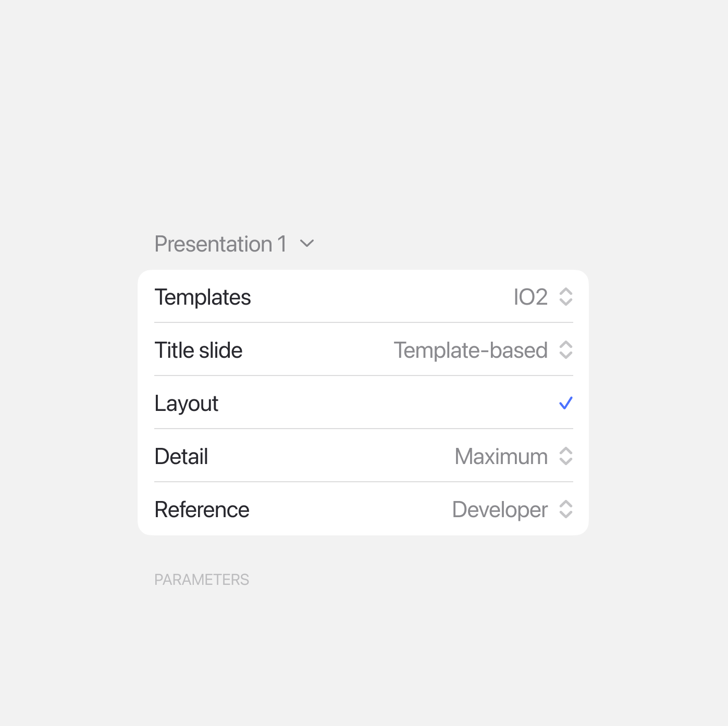
Task: Open the IO2 template value dropdown
Action: pyautogui.click(x=530, y=297)
